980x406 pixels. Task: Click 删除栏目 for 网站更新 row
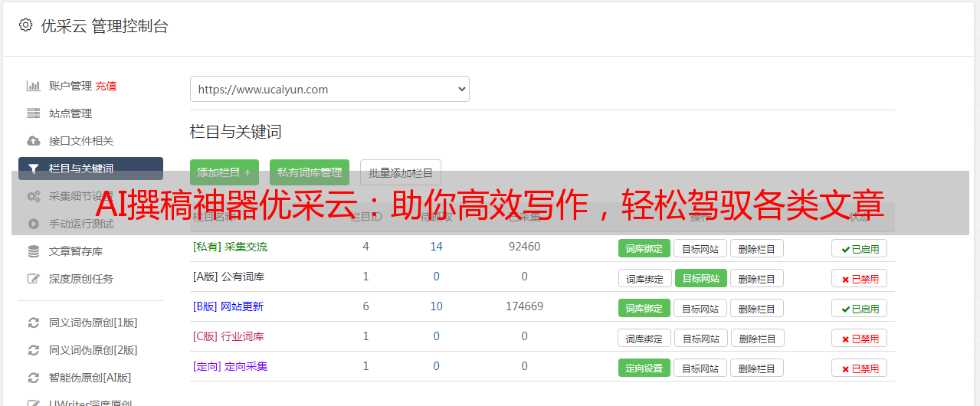[x=757, y=308]
